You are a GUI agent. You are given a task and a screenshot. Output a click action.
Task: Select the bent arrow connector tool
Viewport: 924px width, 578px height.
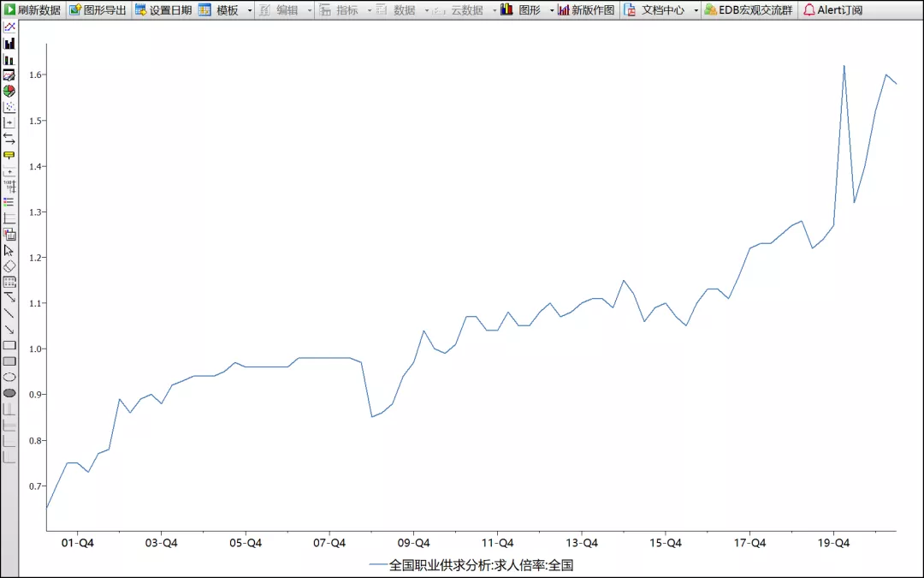9,298
